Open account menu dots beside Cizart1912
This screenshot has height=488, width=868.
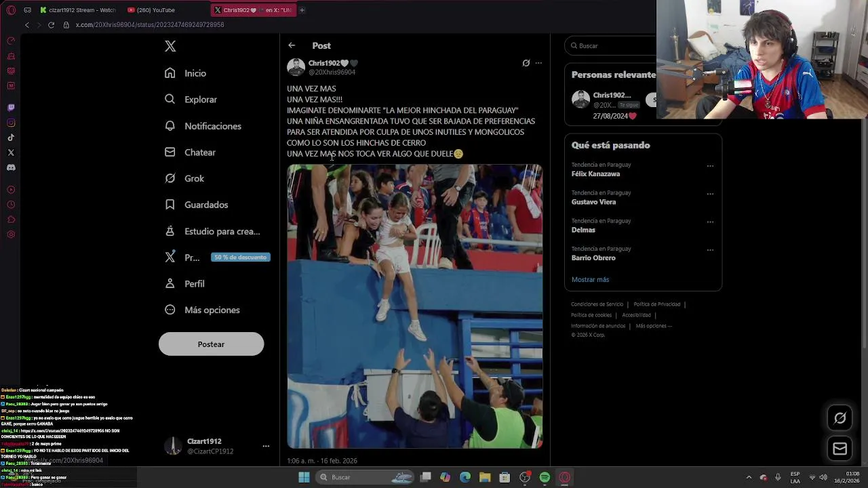point(266,446)
